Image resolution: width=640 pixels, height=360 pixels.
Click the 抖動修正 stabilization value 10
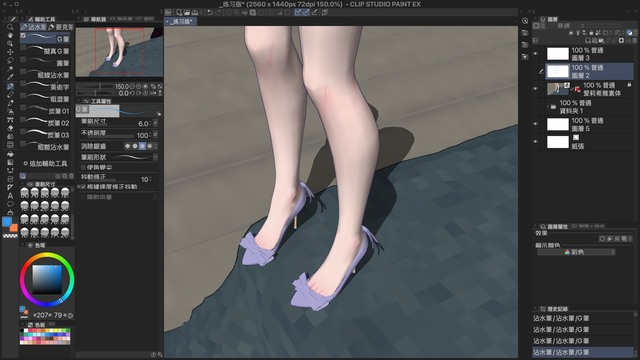tap(144, 179)
